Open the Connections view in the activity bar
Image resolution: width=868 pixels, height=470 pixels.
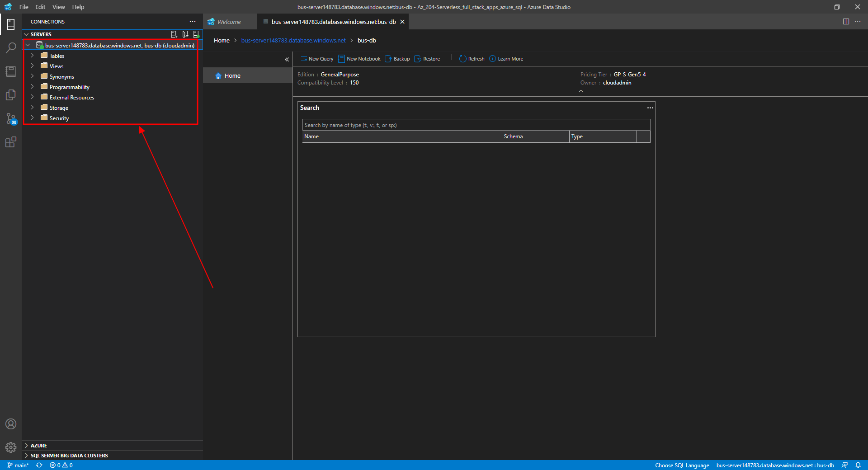(11, 24)
